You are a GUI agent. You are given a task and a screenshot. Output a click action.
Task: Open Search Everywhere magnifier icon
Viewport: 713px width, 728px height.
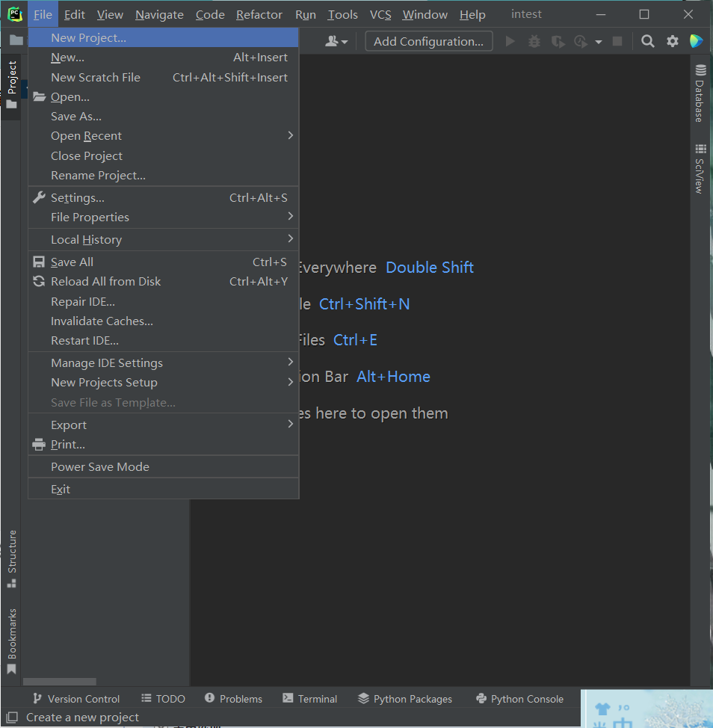pos(647,41)
